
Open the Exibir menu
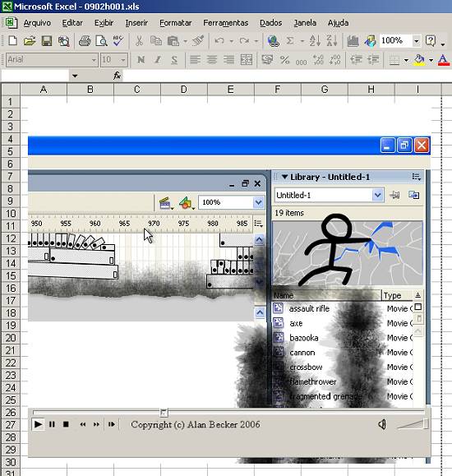tap(104, 23)
